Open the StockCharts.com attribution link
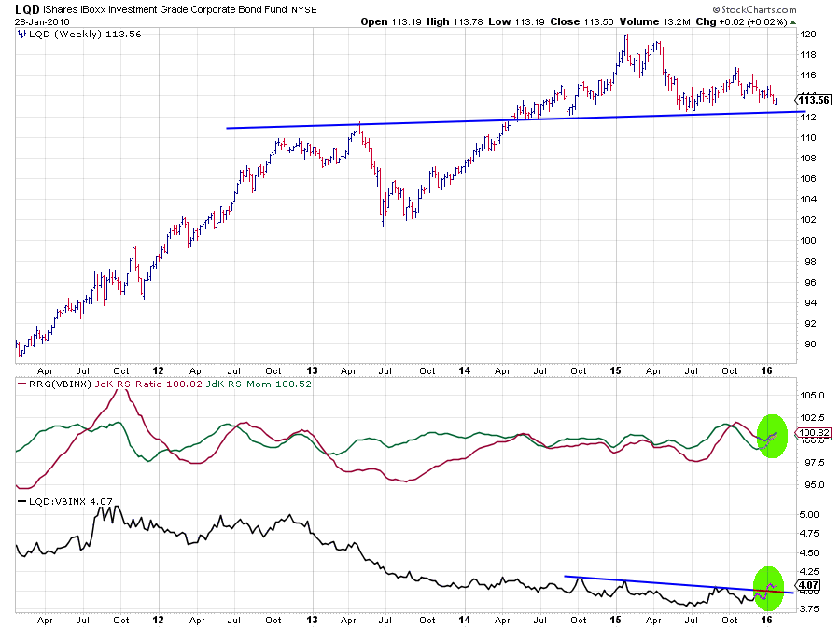This screenshot has height=628, width=840. coord(754,9)
